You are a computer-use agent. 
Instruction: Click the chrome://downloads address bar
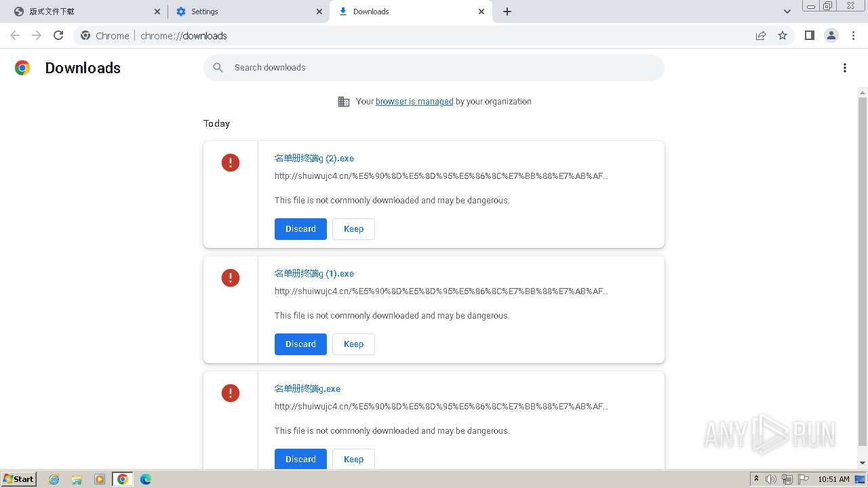434,35
